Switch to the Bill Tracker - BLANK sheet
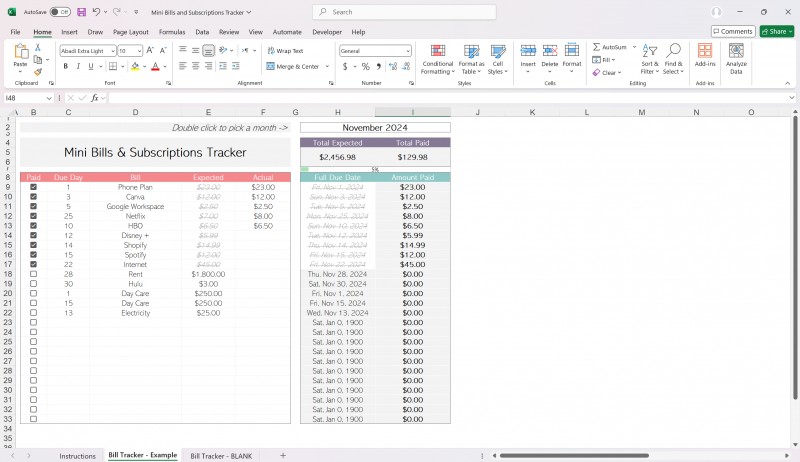This screenshot has width=800, height=462. point(221,456)
